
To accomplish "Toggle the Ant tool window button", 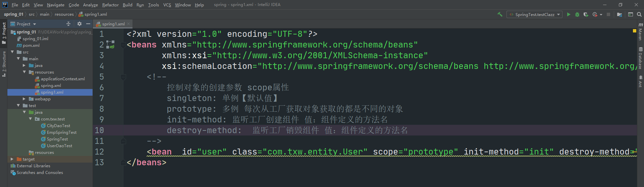I will coord(640,81).
